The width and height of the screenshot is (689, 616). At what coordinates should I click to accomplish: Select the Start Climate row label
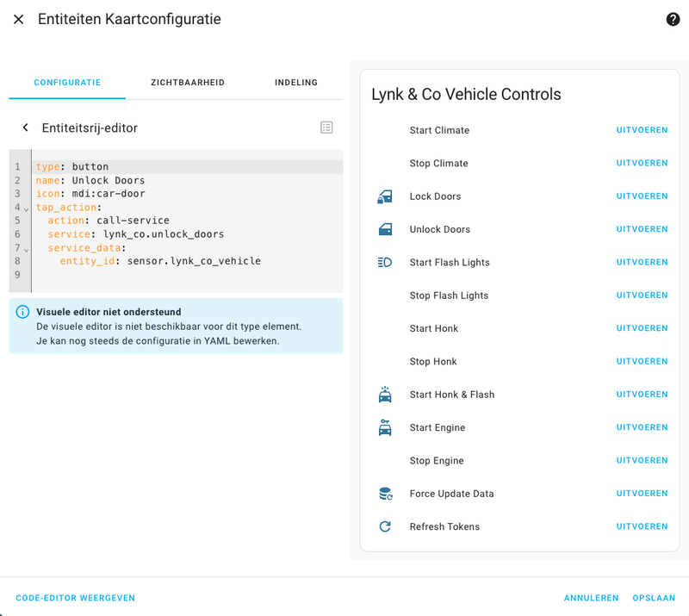439,130
